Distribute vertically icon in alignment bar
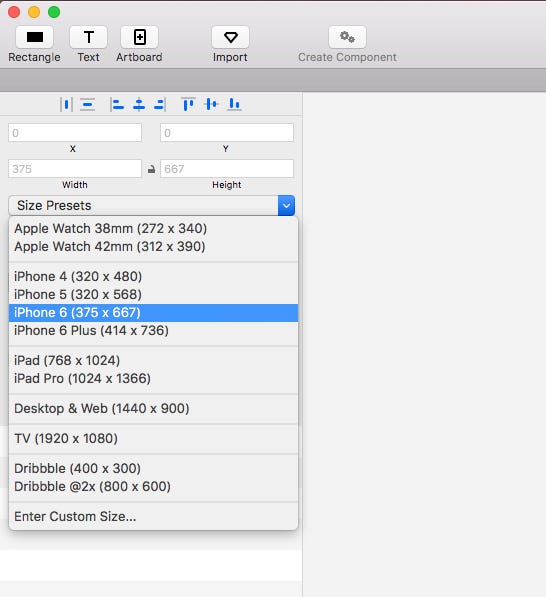 (88, 104)
